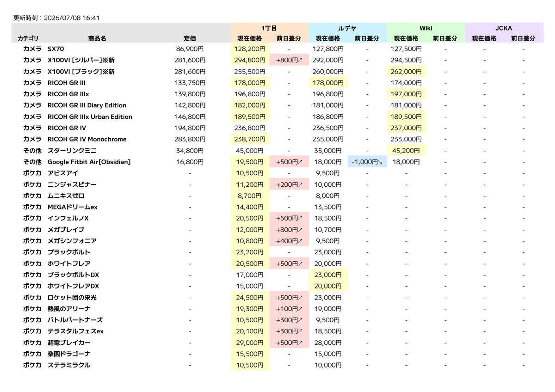Image resolution: width=555 pixels, height=392 pixels.
Task: Click 14,400円 price for MEGAドリームex
Action: (x=250, y=207)
